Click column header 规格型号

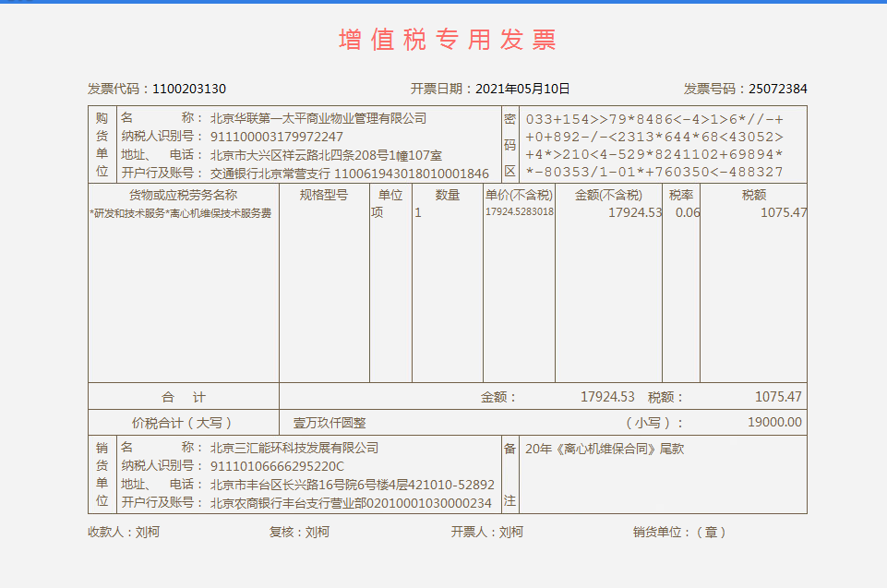click(x=324, y=196)
